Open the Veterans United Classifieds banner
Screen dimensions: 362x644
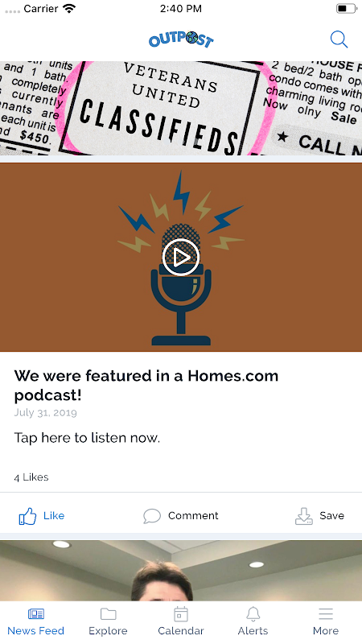tap(181, 108)
